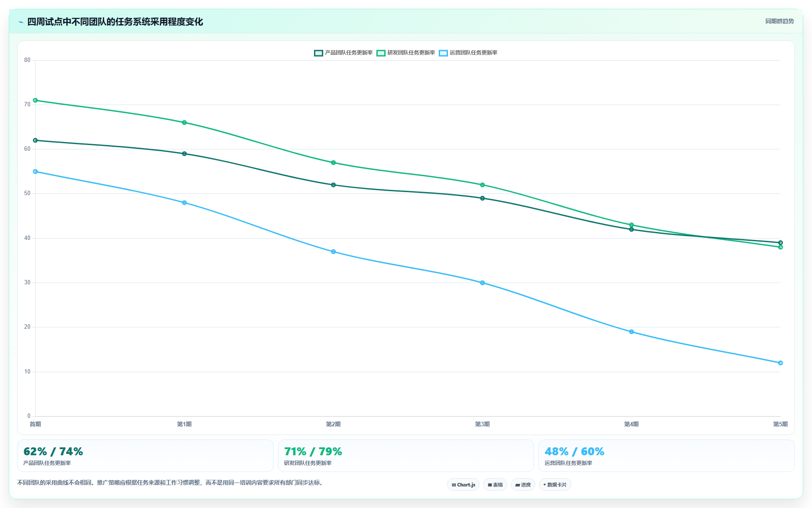Click 运营团队 data point at 首期 (55)
The height and width of the screenshot is (508, 812).
36,172
